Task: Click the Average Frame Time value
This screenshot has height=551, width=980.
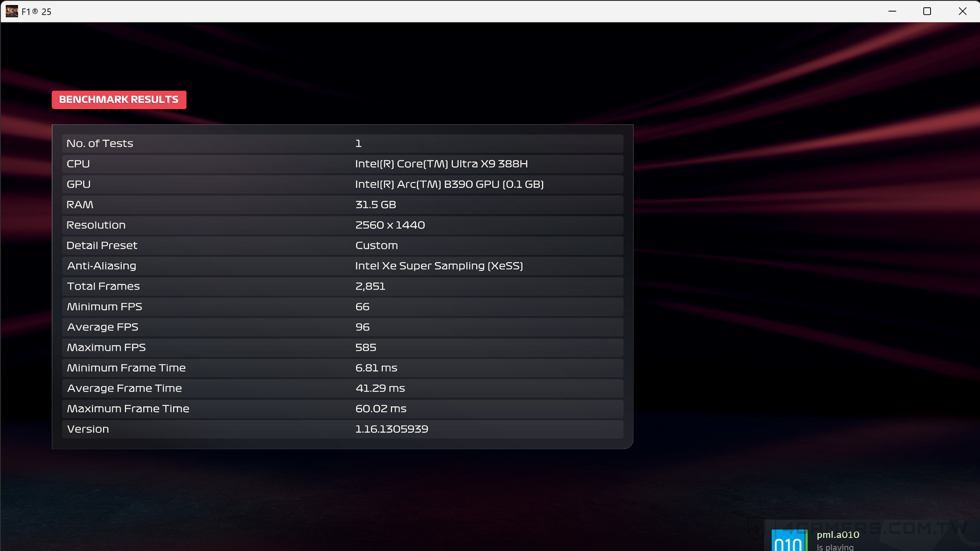Action: click(x=380, y=388)
